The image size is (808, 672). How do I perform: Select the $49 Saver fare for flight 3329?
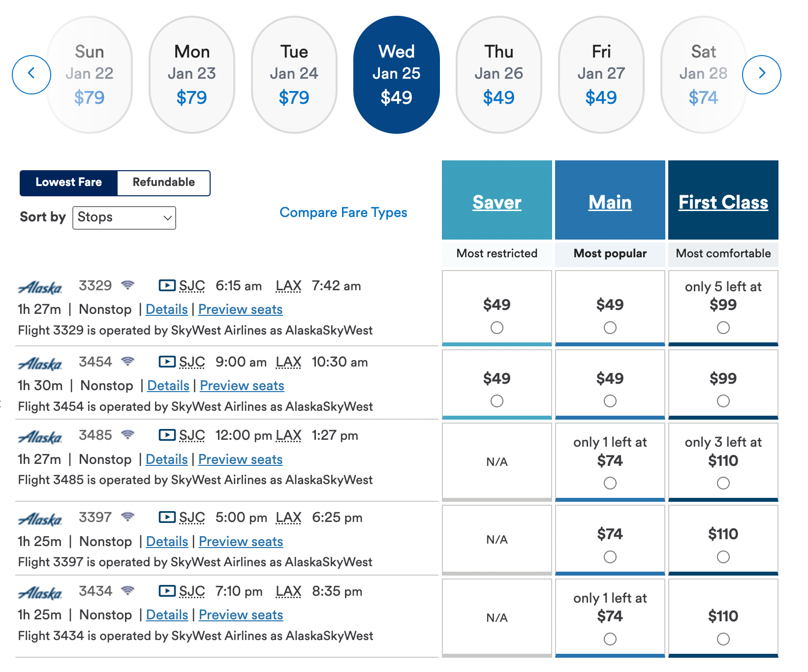[x=497, y=327]
